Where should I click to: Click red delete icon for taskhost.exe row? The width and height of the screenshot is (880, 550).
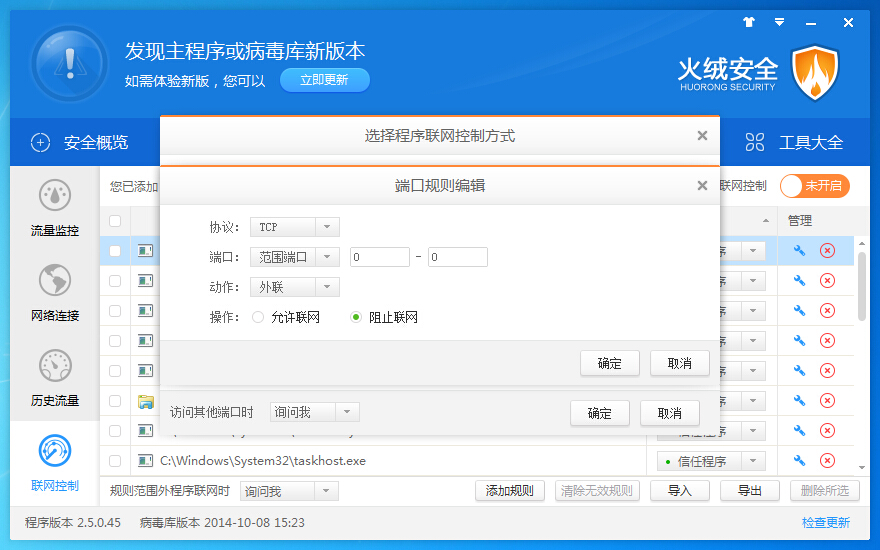(827, 461)
